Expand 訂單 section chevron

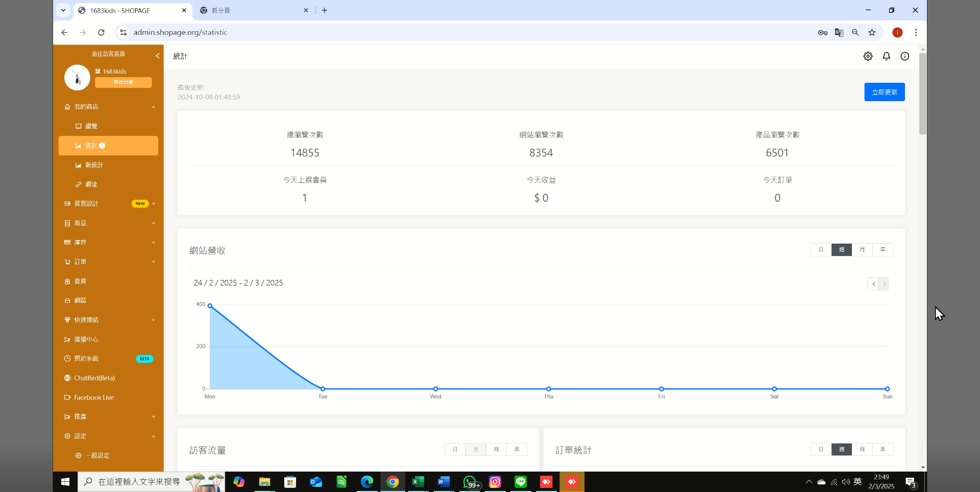[153, 262]
